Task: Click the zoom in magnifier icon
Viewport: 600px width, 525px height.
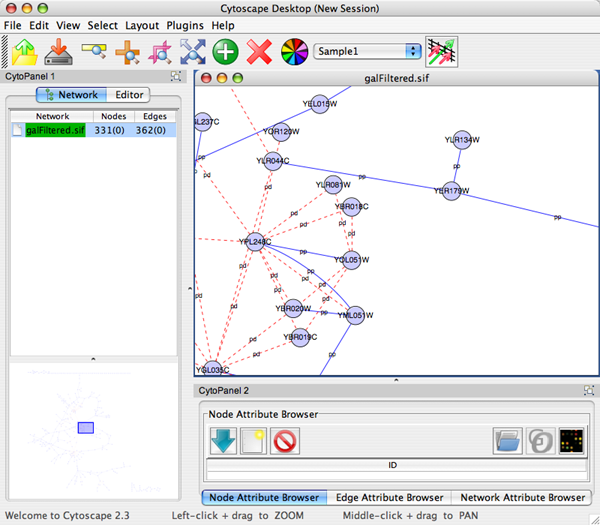Action: coord(127,50)
